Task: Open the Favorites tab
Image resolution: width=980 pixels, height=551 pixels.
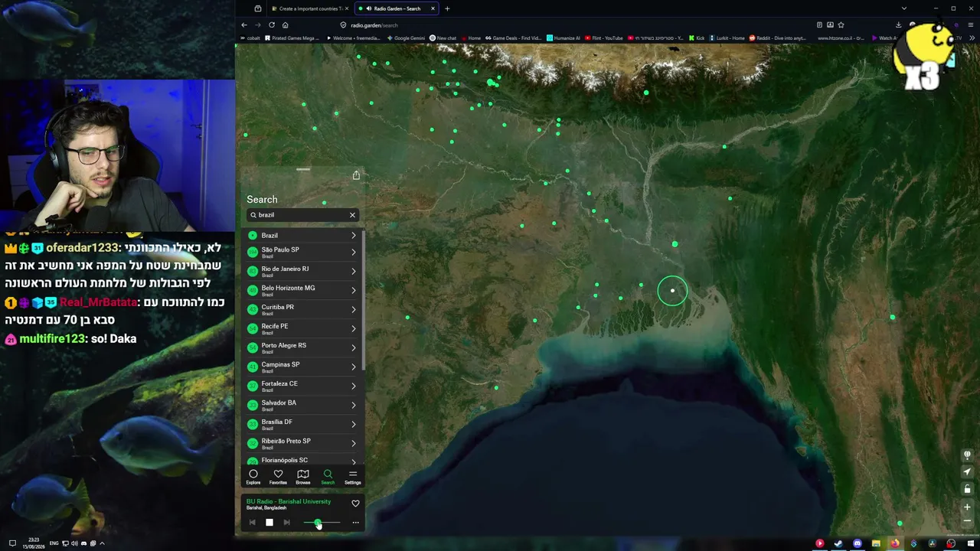Action: coord(278,477)
